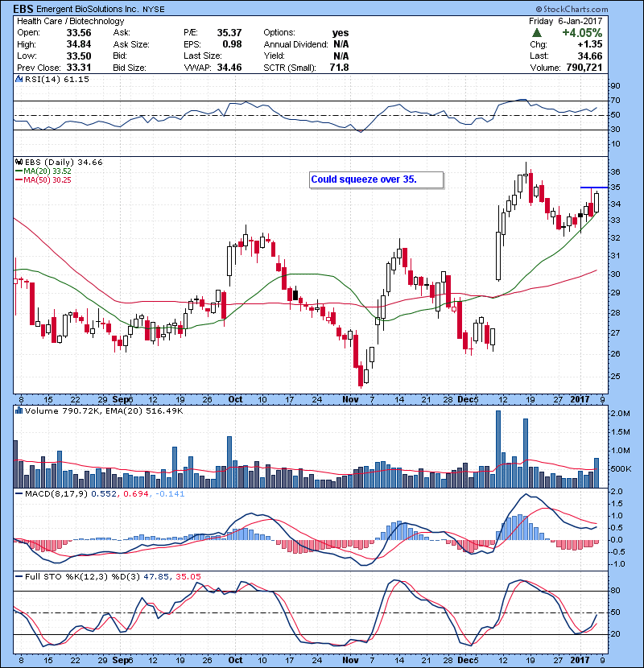Click the 25 label on the price axis
The image size is (644, 668).
[x=615, y=377]
